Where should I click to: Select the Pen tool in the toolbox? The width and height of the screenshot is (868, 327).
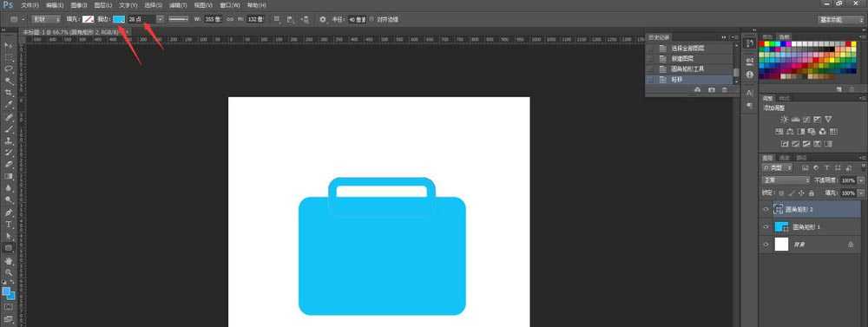click(x=9, y=213)
